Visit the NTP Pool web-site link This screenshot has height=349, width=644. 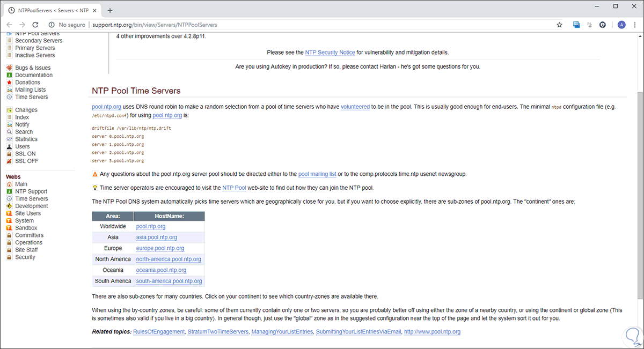click(234, 188)
